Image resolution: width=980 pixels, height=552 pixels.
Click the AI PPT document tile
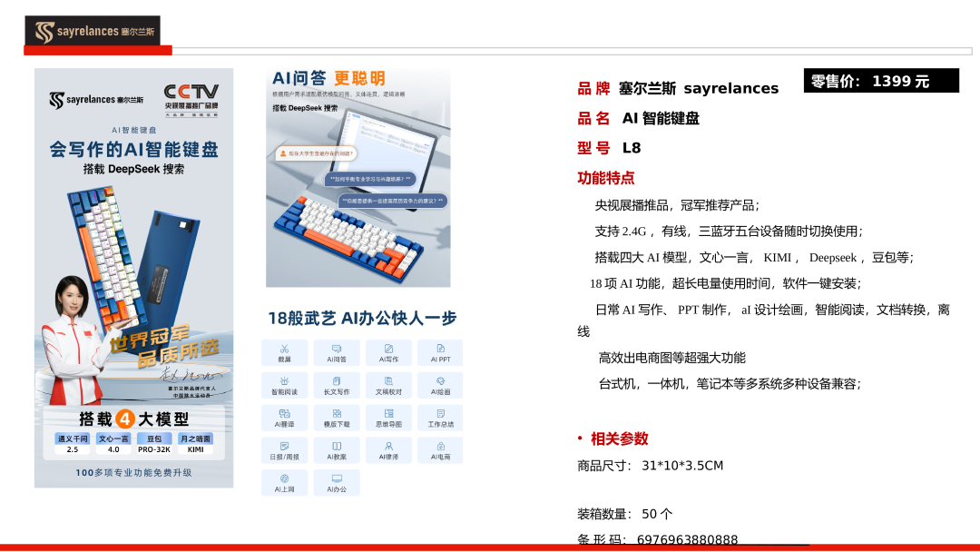tap(440, 352)
